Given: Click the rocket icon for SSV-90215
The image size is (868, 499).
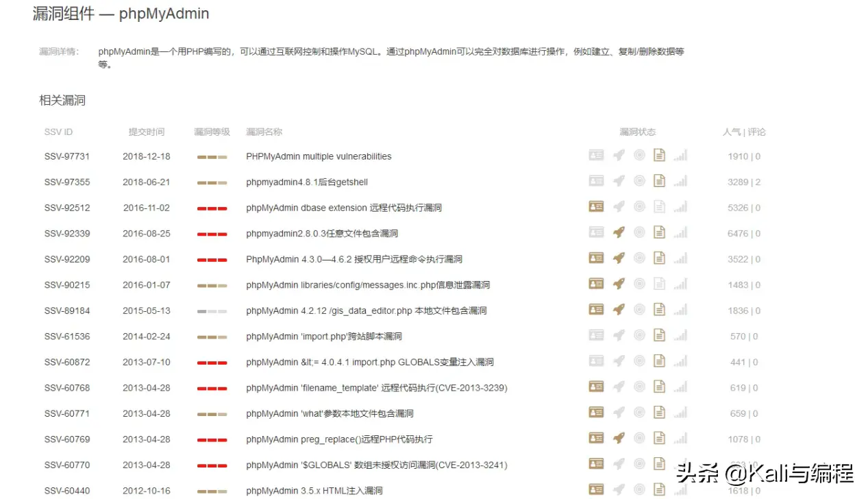Looking at the screenshot, I should [x=619, y=284].
